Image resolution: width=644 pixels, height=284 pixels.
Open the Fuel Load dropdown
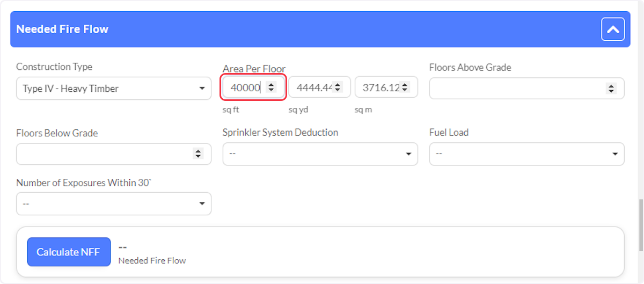[x=527, y=154]
